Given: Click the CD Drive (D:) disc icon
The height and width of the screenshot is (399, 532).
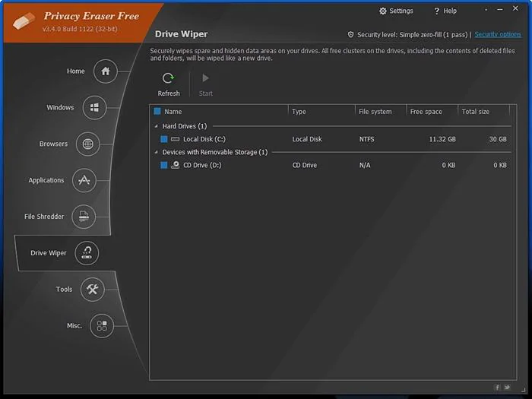Looking at the screenshot, I should pyautogui.click(x=175, y=165).
